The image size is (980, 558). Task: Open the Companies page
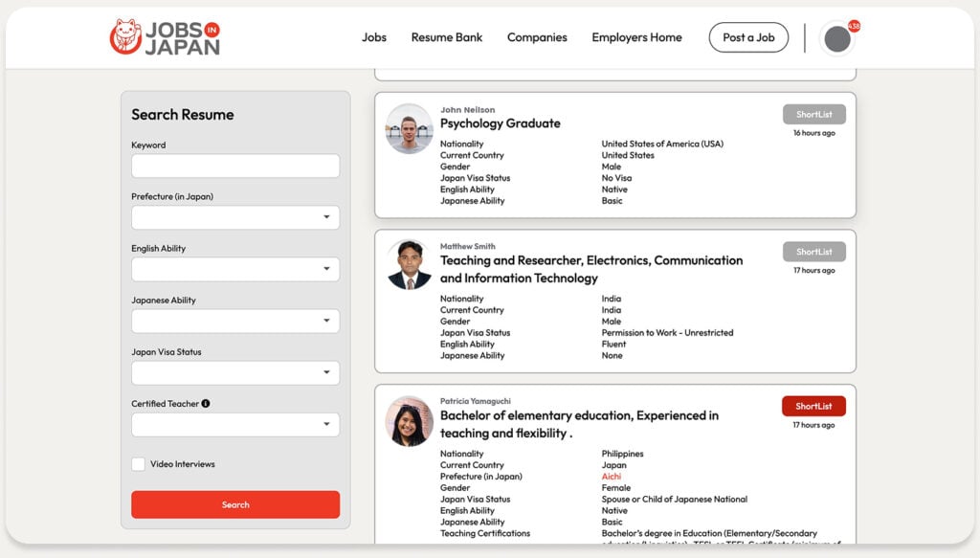click(537, 37)
